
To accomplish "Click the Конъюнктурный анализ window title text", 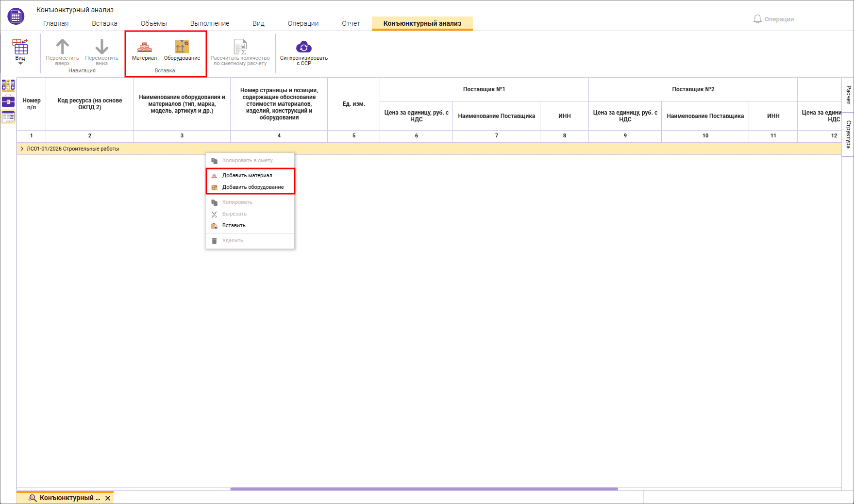I will coord(75,10).
